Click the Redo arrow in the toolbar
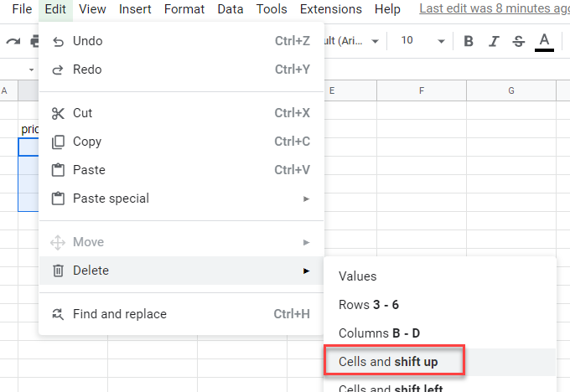The height and width of the screenshot is (392, 570). (x=13, y=41)
